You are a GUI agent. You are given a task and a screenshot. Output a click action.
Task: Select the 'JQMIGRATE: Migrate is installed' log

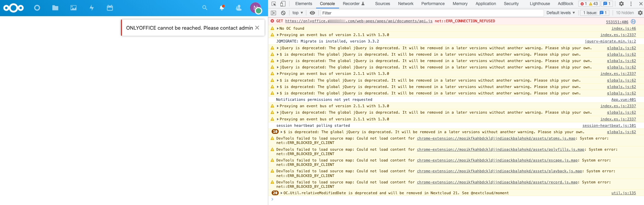point(328,41)
